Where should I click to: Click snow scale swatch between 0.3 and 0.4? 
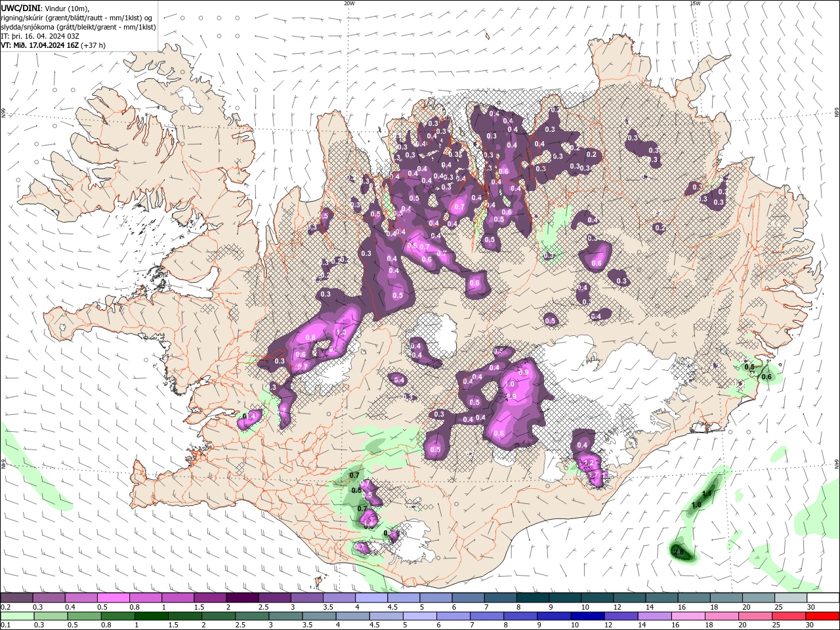[49, 598]
